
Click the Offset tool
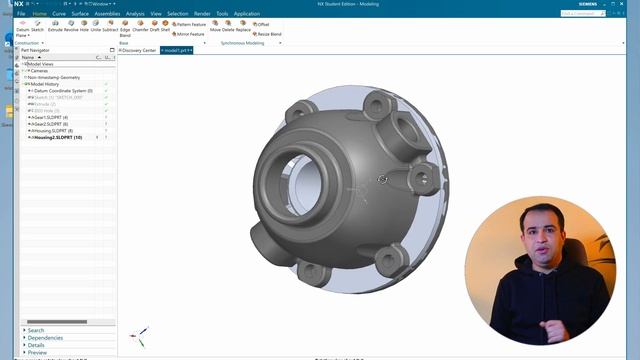point(261,24)
